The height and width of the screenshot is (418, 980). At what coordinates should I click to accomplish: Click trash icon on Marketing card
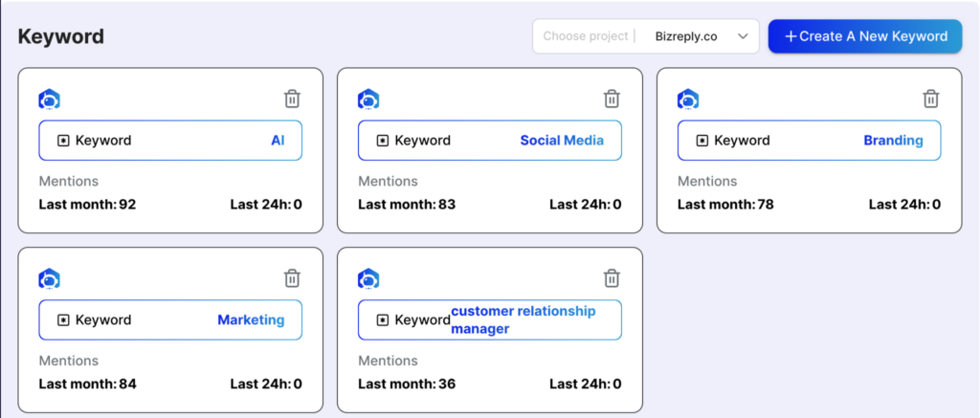coord(292,278)
